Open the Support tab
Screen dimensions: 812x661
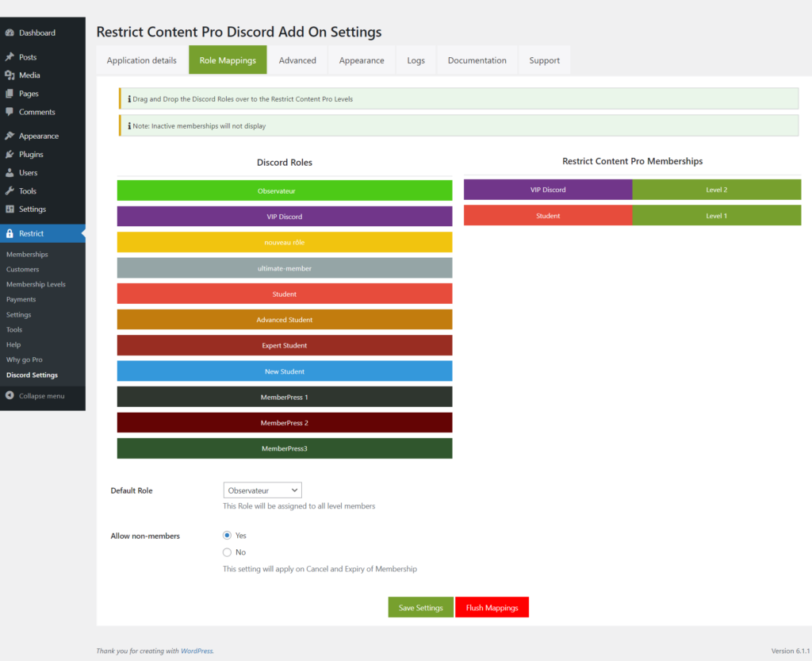tap(544, 60)
